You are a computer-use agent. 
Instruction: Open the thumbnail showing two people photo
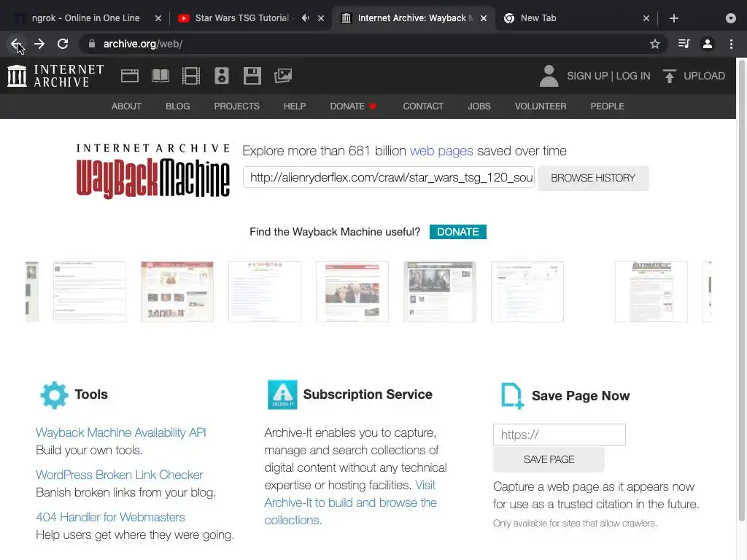tap(352, 292)
